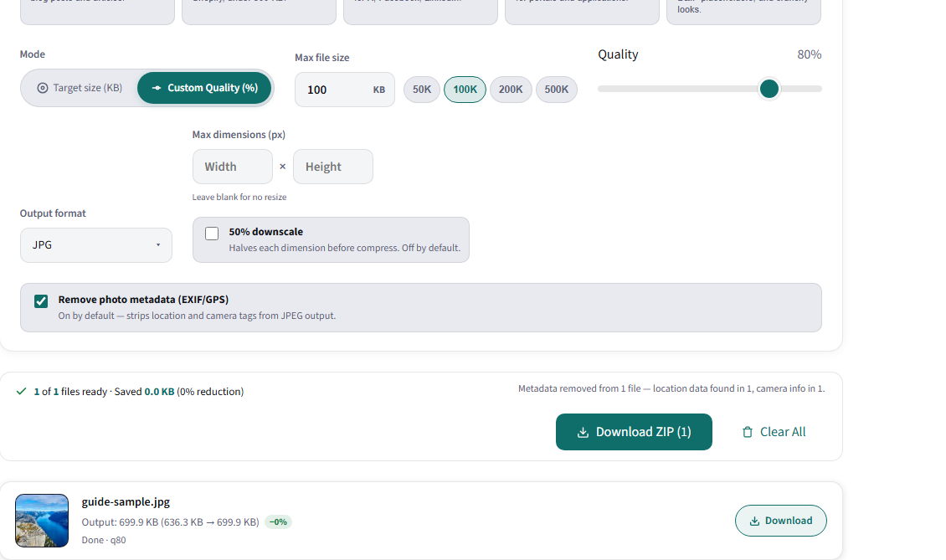Click the guide-sample.jpg file name
Viewport: 946px width, 560px height.
coord(126,502)
